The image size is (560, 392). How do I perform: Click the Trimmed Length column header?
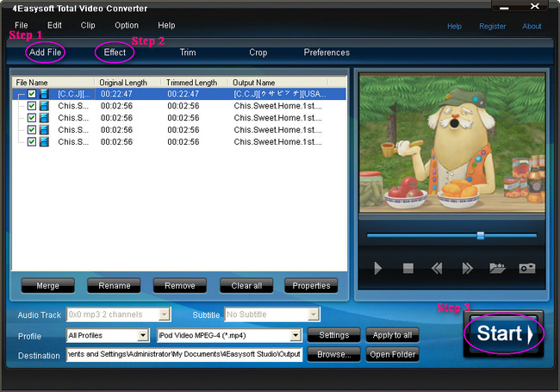[195, 83]
